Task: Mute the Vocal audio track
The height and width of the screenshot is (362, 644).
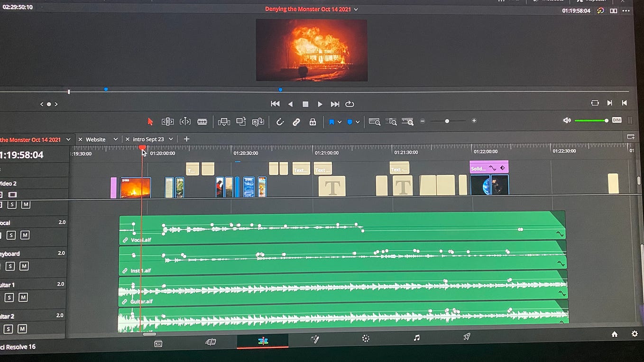Action: [x=25, y=235]
